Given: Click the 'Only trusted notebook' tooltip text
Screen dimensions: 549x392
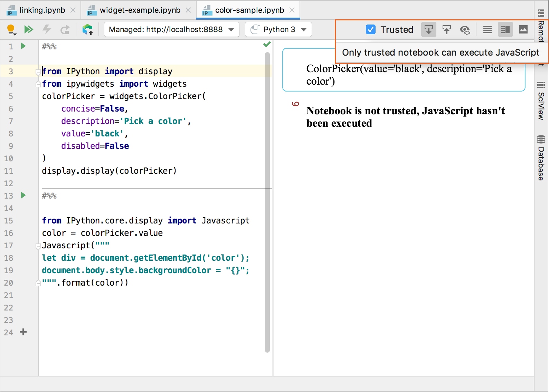Looking at the screenshot, I should point(441,52).
